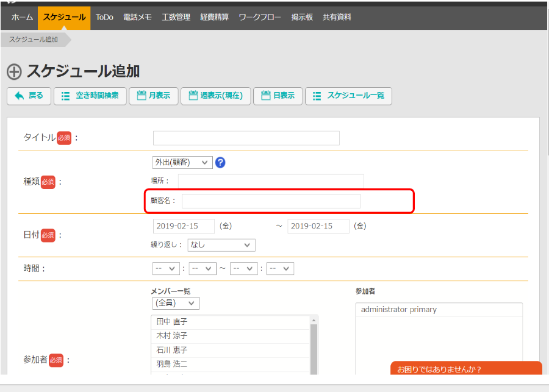Click the calendar icon on 週表示(現在)
This screenshot has width=549, height=392.
tap(193, 95)
